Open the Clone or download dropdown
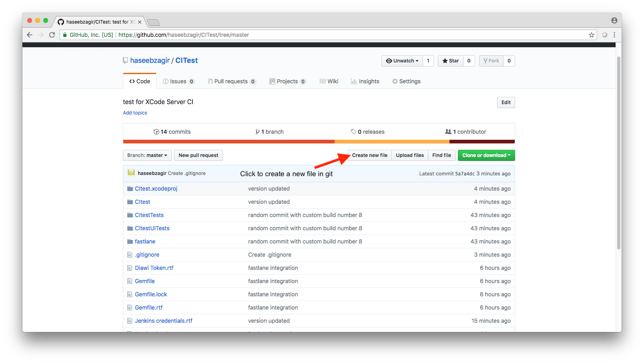Viewport: 644px width, 364px height. (x=486, y=155)
